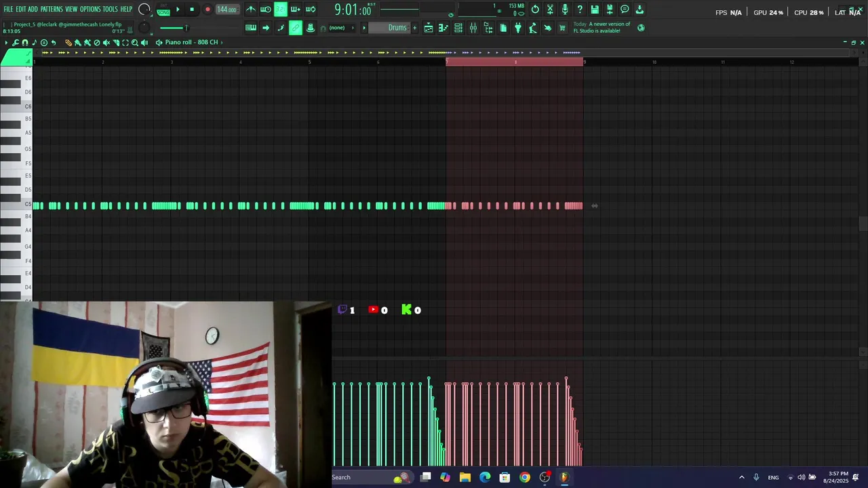The image size is (868, 488).
Task: Click the newer version of FL Studio notice
Action: pyautogui.click(x=602, y=27)
